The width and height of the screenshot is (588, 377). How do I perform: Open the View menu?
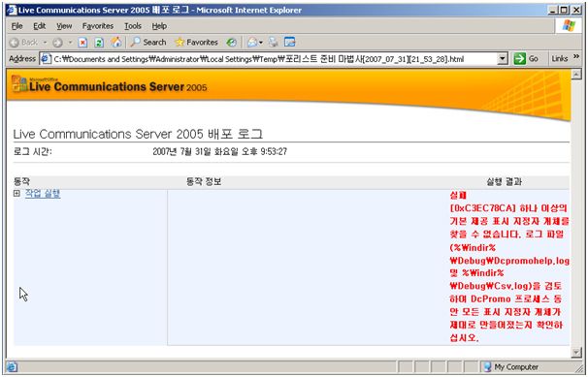point(64,26)
